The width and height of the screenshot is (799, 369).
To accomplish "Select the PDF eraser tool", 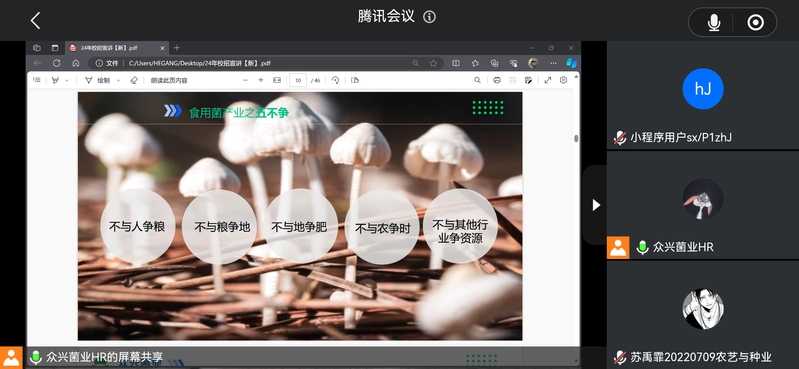I will pos(134,80).
